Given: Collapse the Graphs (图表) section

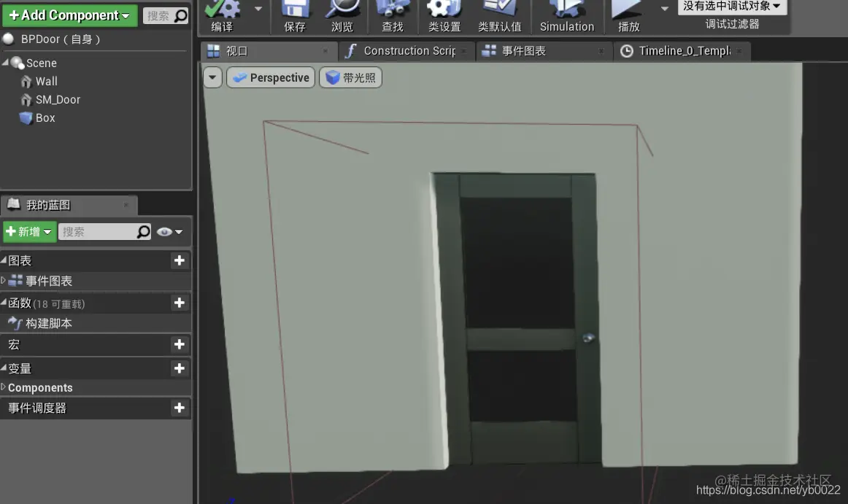Looking at the screenshot, I should [x=4, y=260].
